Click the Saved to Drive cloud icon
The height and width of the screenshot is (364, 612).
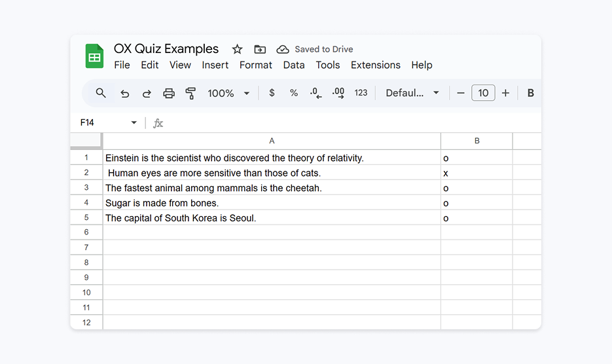tap(283, 49)
